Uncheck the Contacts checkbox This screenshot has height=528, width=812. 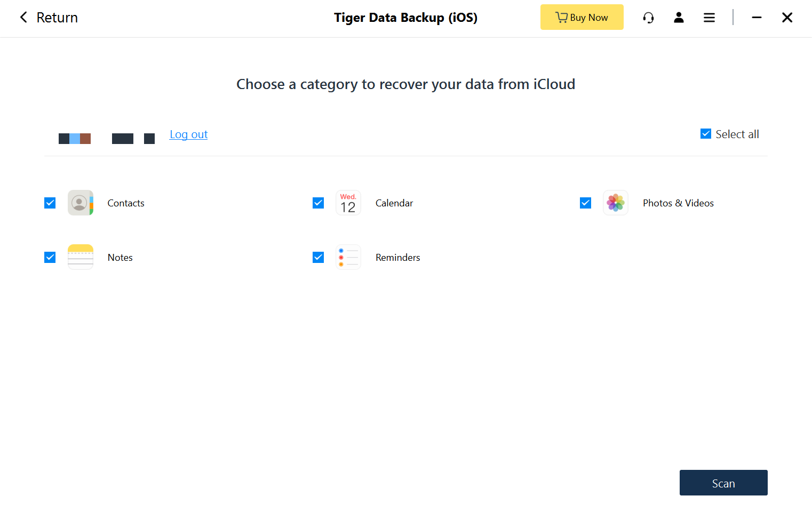pos(50,203)
